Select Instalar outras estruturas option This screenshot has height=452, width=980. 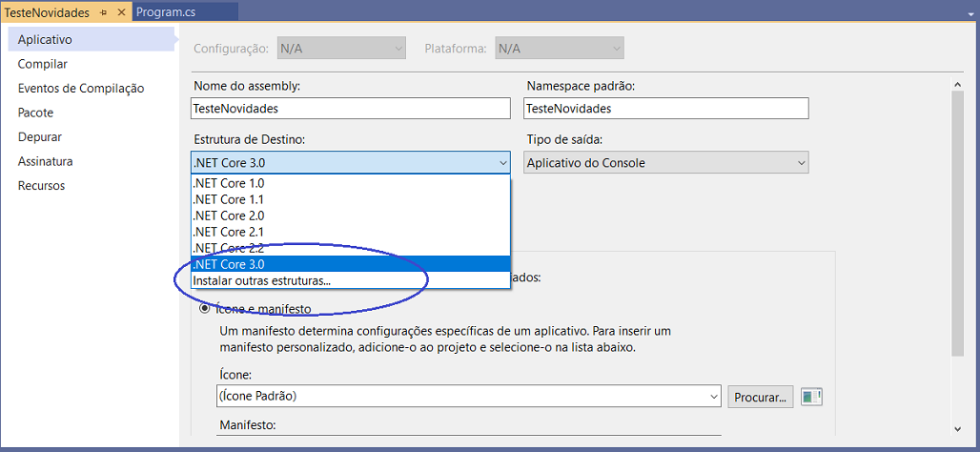point(351,280)
